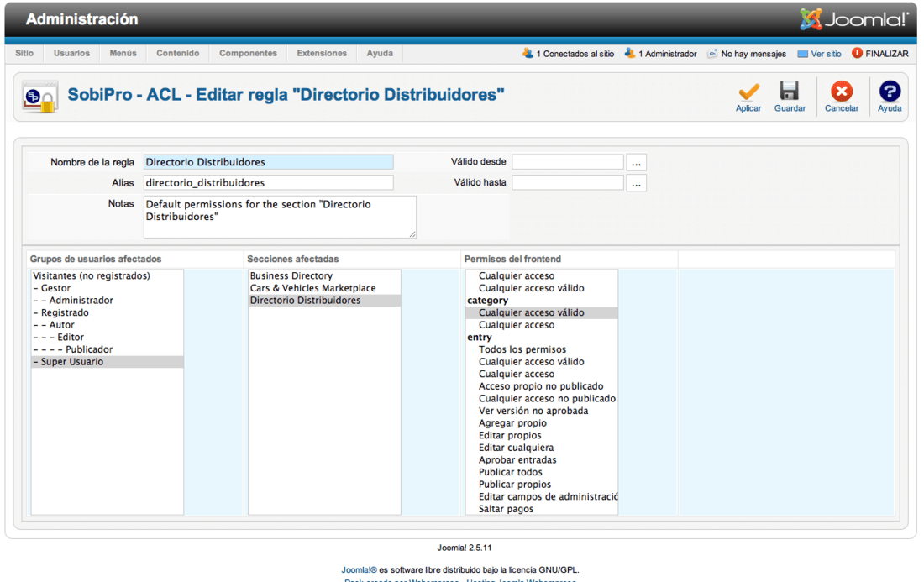Select Ver versión no aprobada permission
The width and height of the screenshot is (924, 582).
542,412
